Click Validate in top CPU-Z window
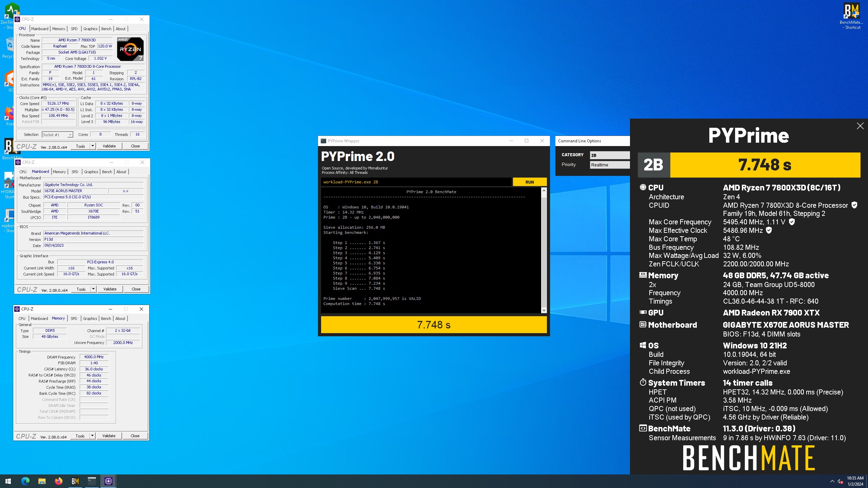Image resolution: width=868 pixels, height=488 pixels. tap(109, 146)
